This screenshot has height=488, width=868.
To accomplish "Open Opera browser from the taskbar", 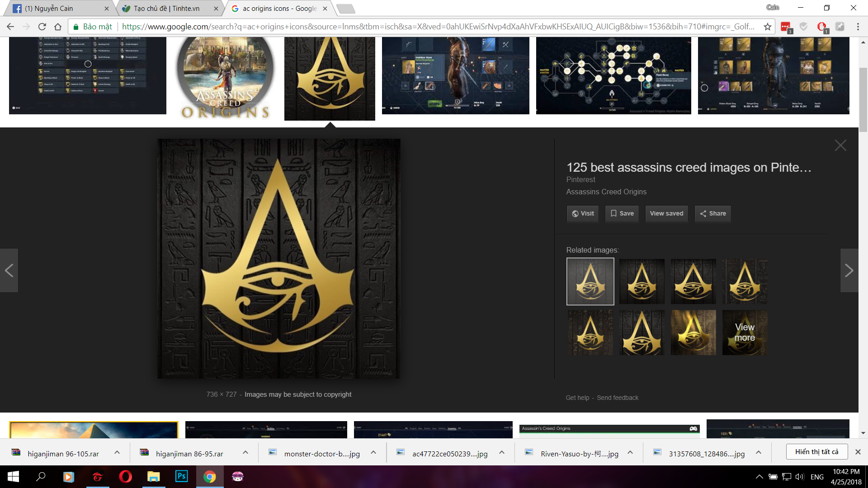I will point(125,476).
